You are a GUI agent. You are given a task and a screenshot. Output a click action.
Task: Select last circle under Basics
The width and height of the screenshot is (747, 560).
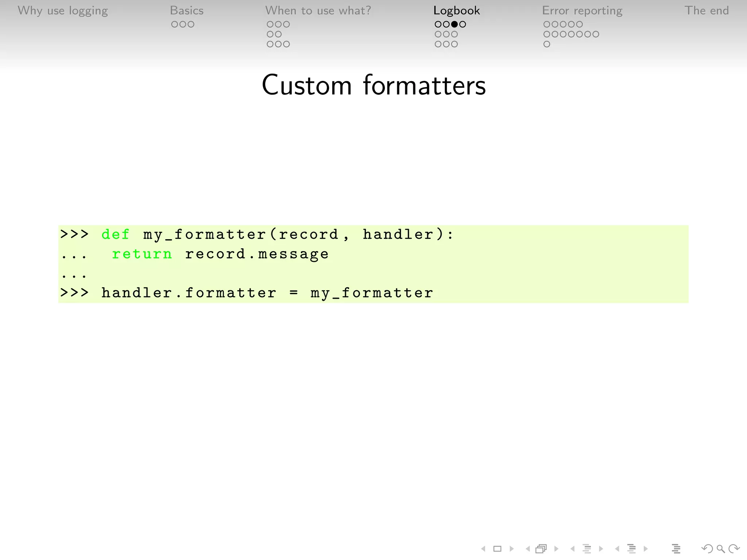point(191,24)
